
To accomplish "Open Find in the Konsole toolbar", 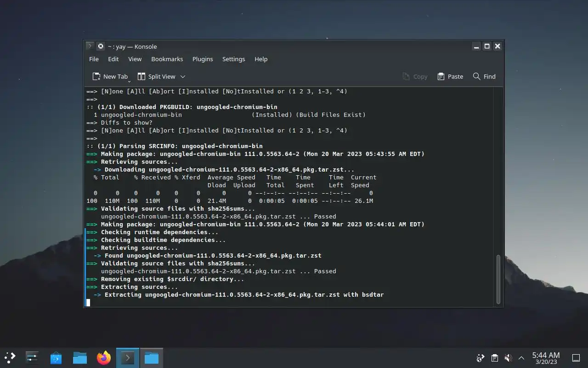I will point(484,76).
